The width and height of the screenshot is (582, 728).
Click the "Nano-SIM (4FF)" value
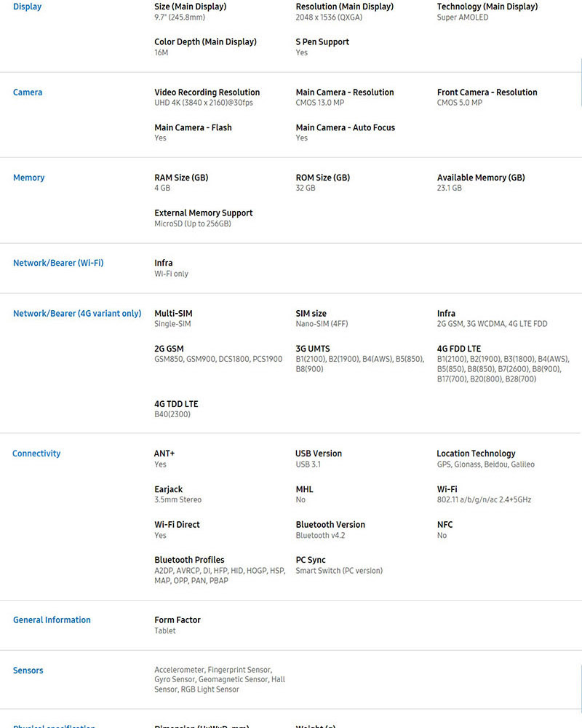coord(322,324)
